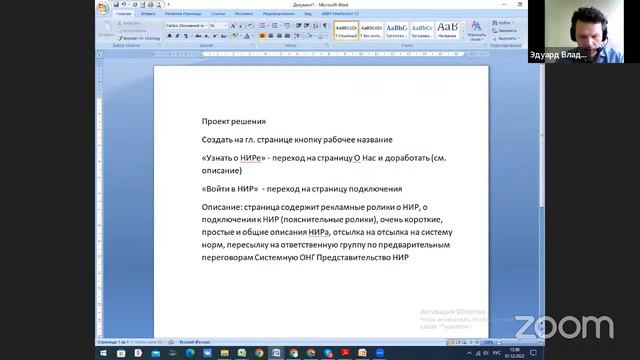Open the bullet list dropdown arrow

[x=268, y=26]
